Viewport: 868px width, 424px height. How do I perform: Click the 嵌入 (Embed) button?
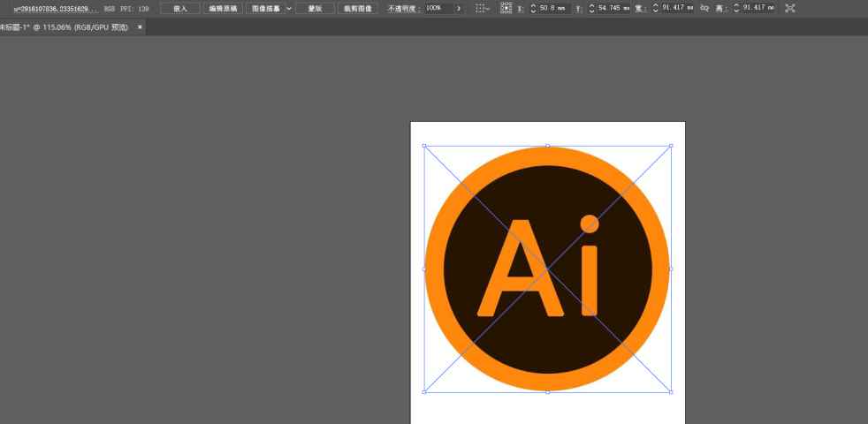click(x=180, y=8)
